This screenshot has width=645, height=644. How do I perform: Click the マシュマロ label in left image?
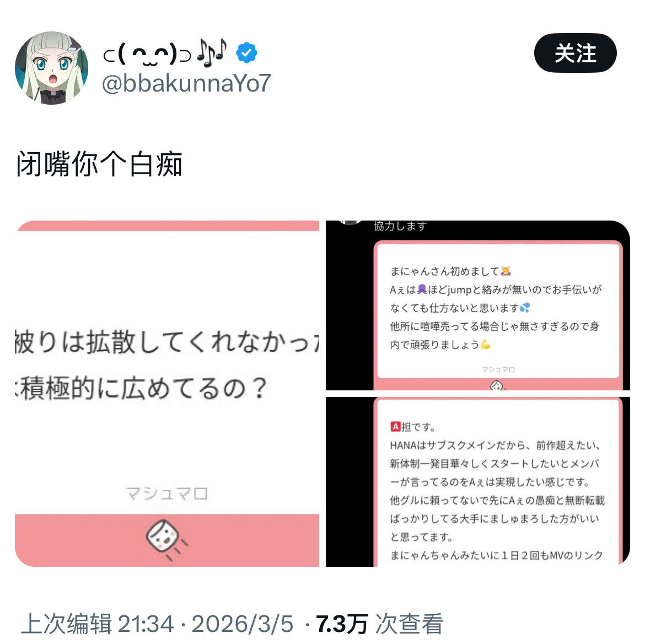click(x=167, y=493)
